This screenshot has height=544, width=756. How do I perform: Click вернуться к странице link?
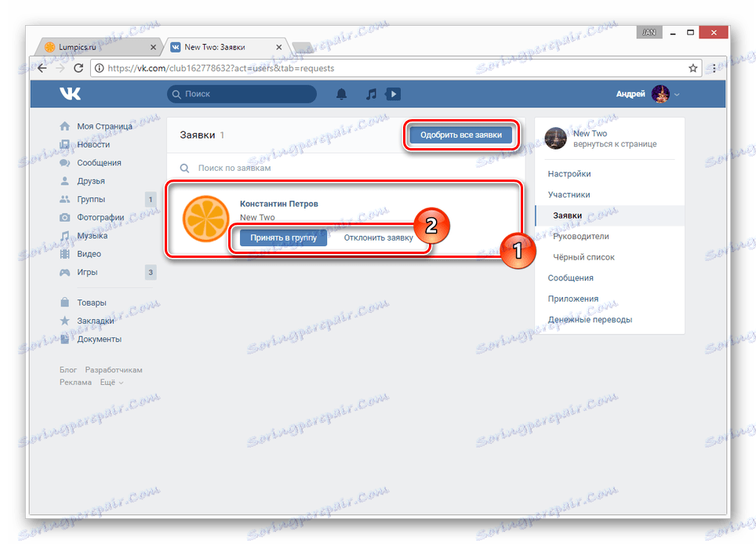[x=615, y=144]
